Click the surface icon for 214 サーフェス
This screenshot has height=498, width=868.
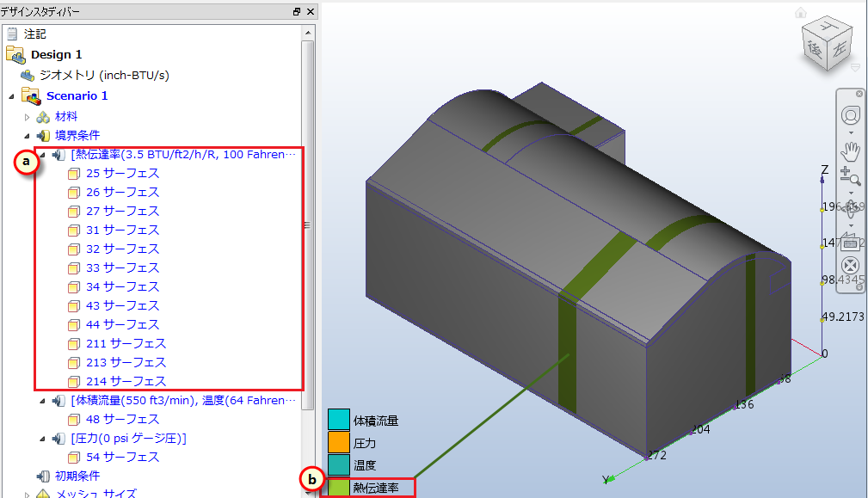tap(74, 382)
